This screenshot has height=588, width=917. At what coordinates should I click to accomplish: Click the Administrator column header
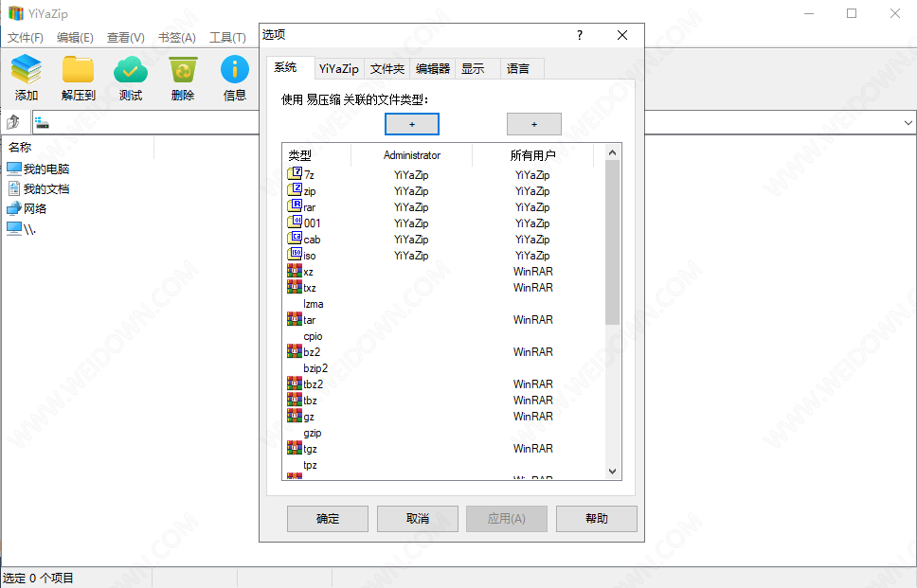pos(412,155)
